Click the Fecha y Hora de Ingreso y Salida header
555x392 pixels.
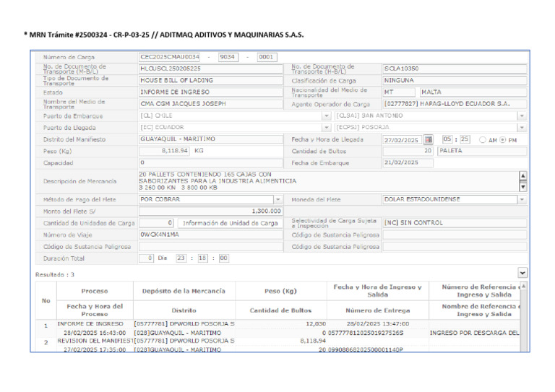click(x=378, y=291)
